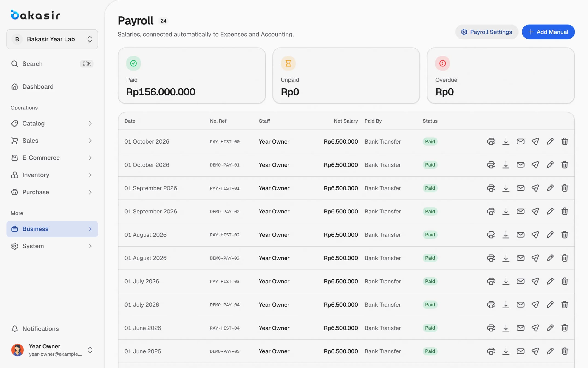Edit the PAY-HIST-02 payroll entry
Image resolution: width=588 pixels, height=368 pixels.
tap(550, 235)
